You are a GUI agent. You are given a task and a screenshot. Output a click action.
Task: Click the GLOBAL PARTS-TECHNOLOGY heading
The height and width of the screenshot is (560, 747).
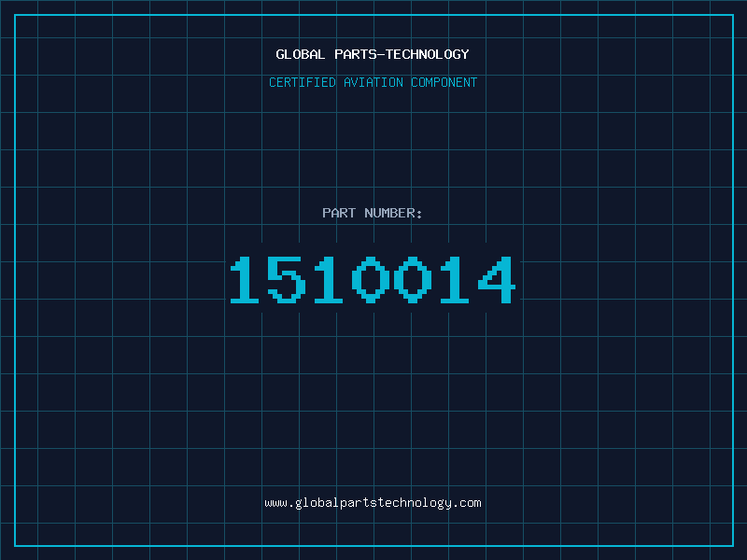coord(373,54)
